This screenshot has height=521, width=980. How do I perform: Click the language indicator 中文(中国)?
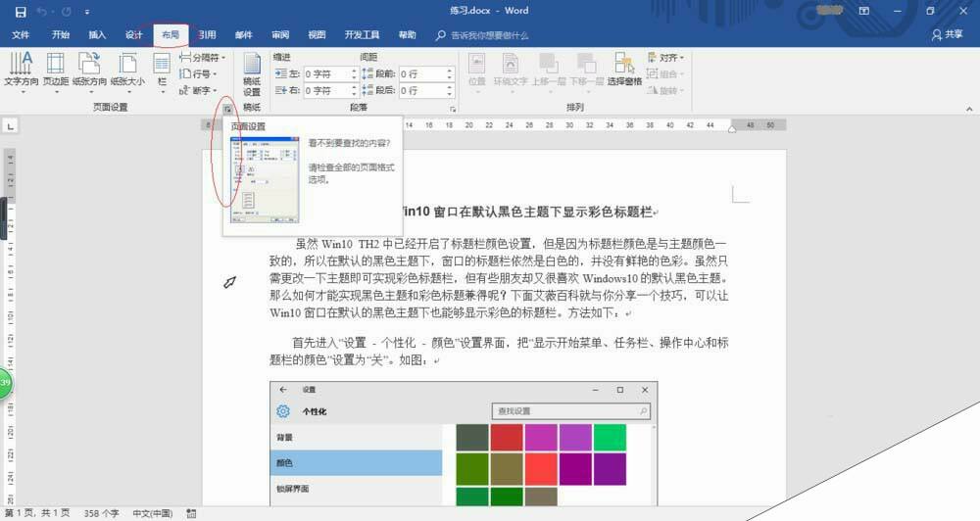point(153,513)
